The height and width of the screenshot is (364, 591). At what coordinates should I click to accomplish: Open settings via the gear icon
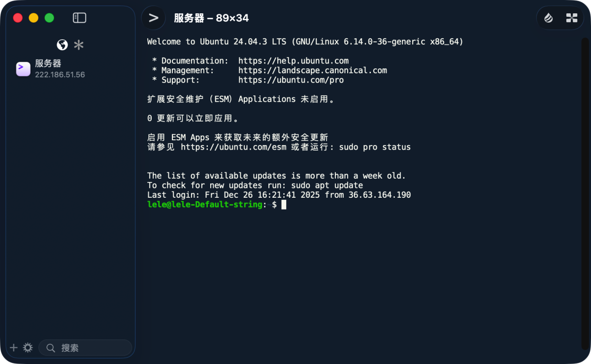pos(28,348)
